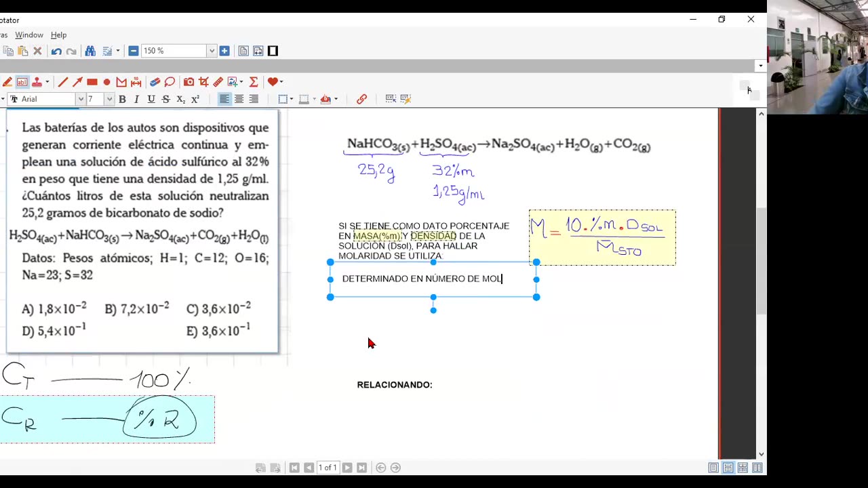
Task: Toggle underline formatting
Action: [151, 99]
